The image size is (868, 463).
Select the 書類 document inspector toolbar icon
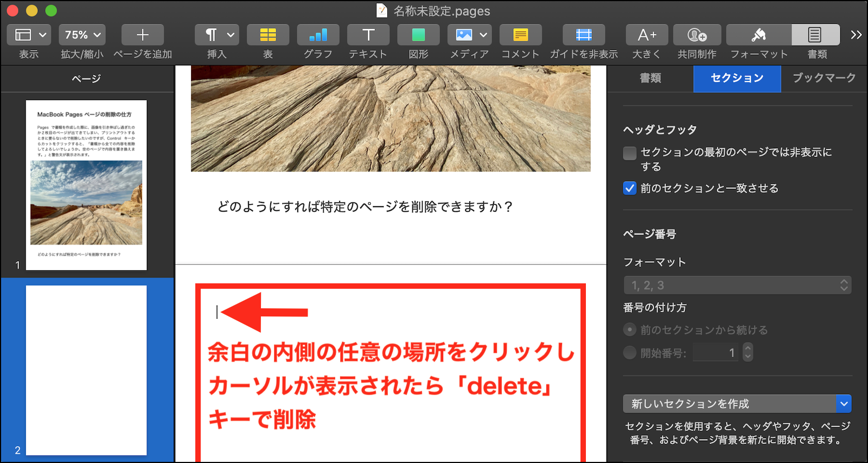click(816, 35)
